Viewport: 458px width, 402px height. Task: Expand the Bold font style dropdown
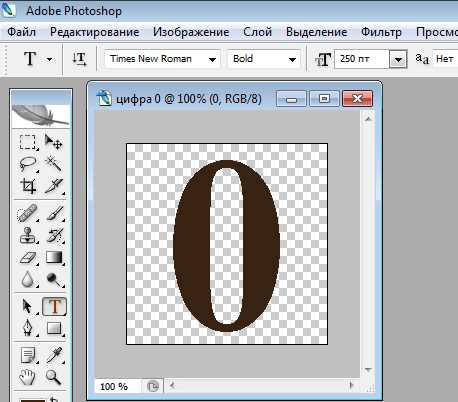(x=264, y=59)
